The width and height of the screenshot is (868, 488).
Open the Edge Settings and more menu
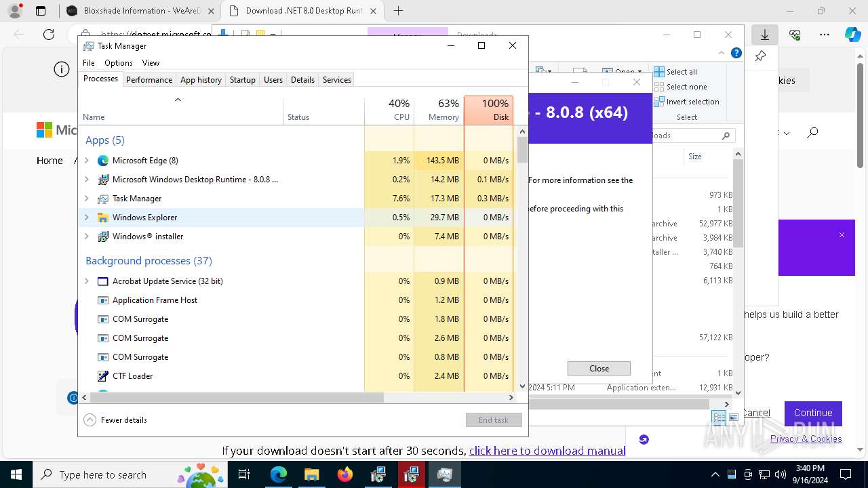tap(825, 35)
